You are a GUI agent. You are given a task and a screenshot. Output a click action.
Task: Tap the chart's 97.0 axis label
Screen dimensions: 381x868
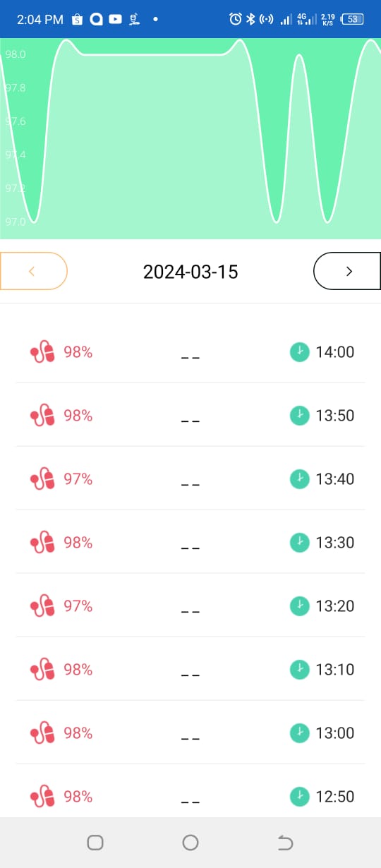coord(16,222)
